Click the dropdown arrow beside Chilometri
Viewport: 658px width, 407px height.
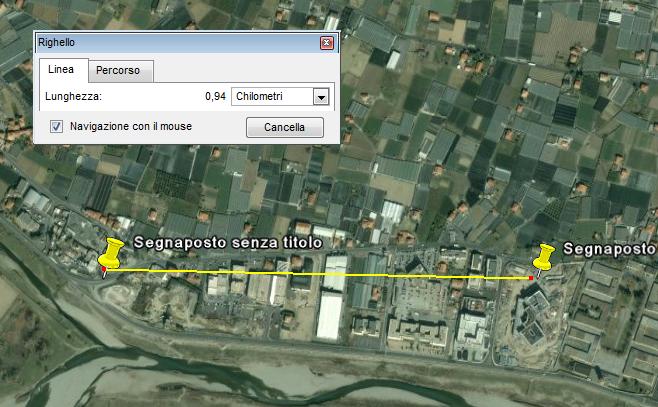(x=321, y=97)
